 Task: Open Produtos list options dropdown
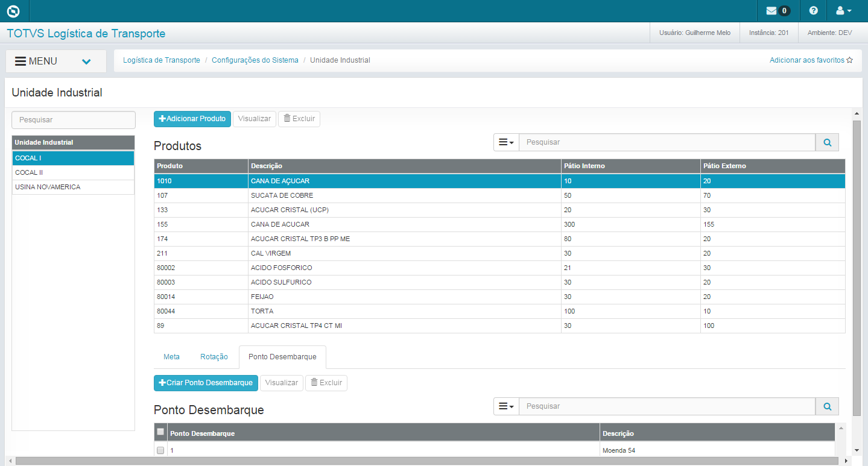[x=506, y=142]
